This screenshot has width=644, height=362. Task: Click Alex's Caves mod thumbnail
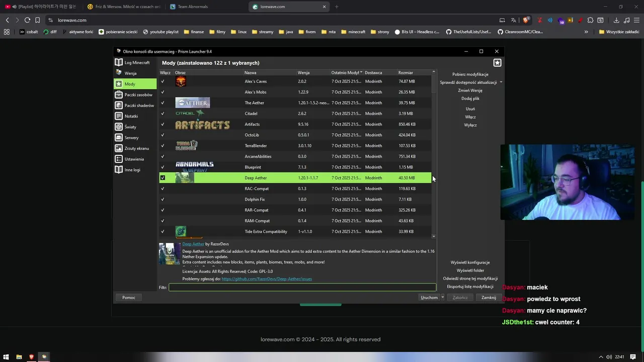pyautogui.click(x=181, y=81)
